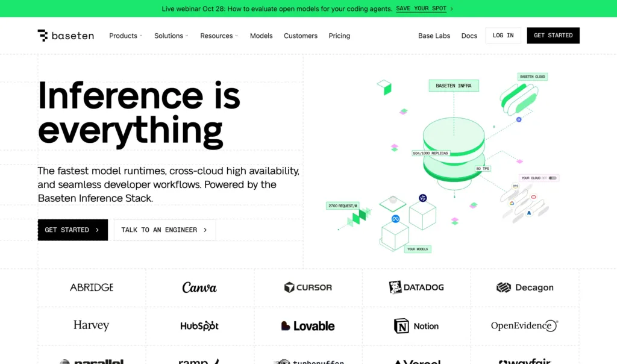This screenshot has width=617, height=364.
Task: Click the "504/1000 REPLICAS" label
Action: coord(430,153)
